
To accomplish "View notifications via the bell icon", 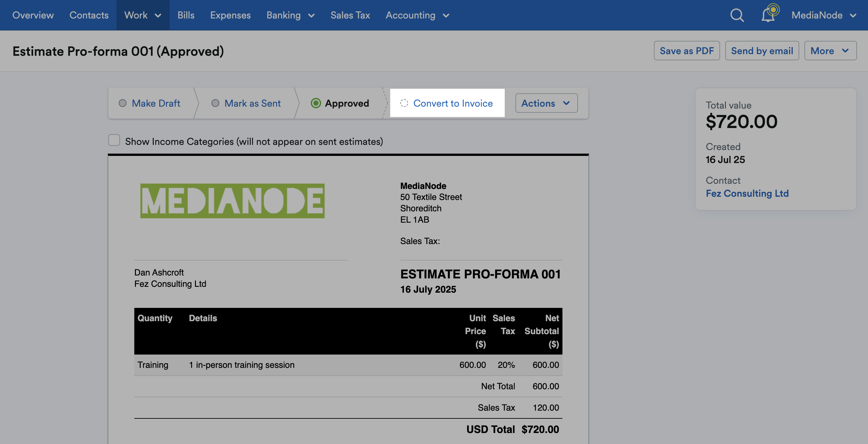I will coord(769,15).
